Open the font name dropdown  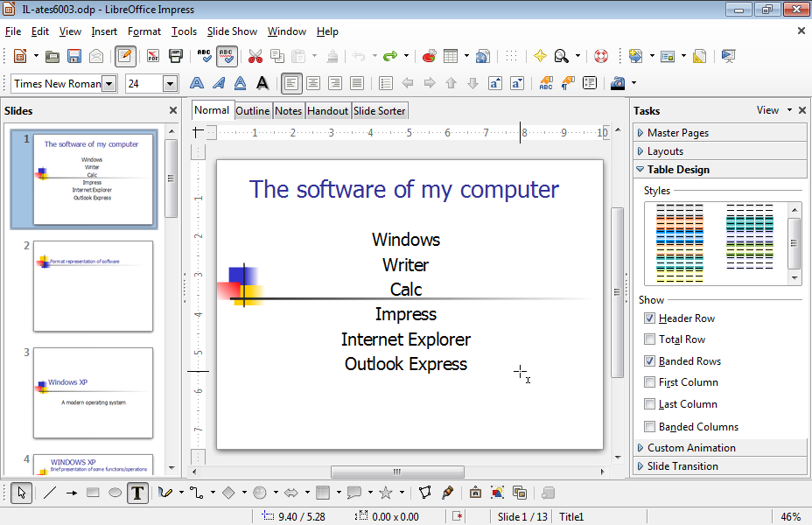pos(108,83)
